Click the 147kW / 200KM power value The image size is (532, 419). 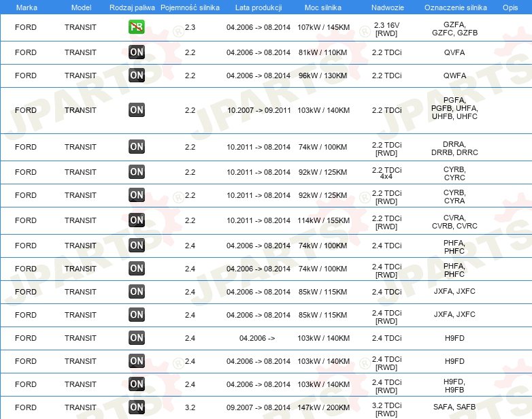tap(323, 407)
